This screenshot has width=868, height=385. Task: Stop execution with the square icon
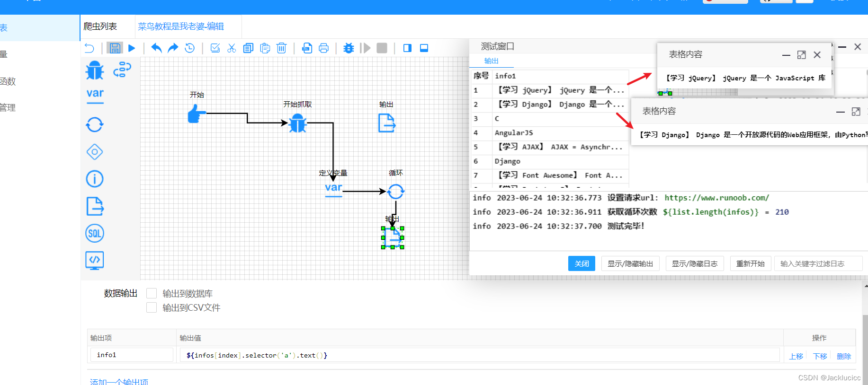point(382,48)
